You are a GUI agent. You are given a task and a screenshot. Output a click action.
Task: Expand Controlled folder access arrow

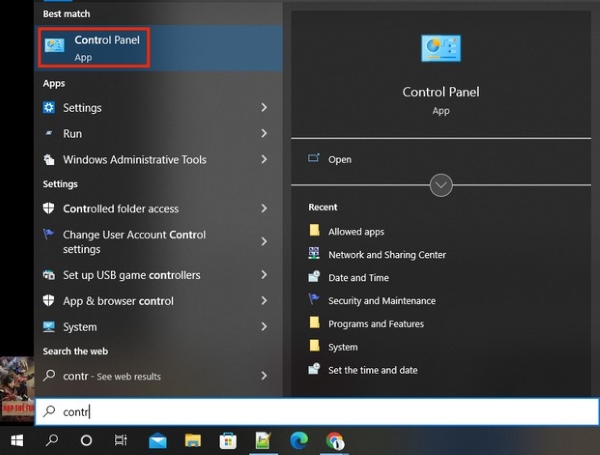[264, 208]
